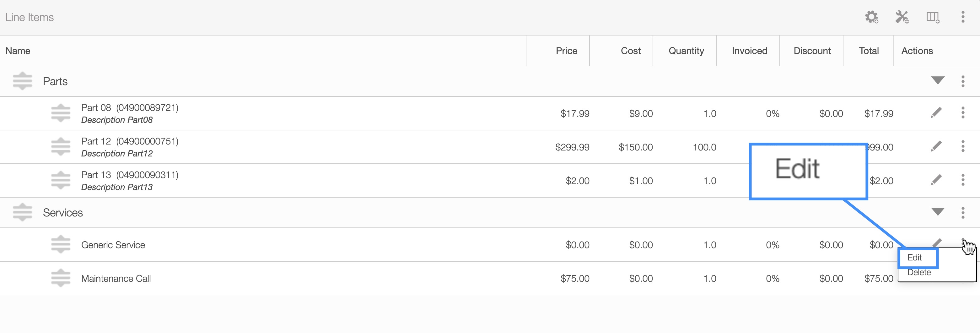Click the gear add-service icon in header

(871, 17)
